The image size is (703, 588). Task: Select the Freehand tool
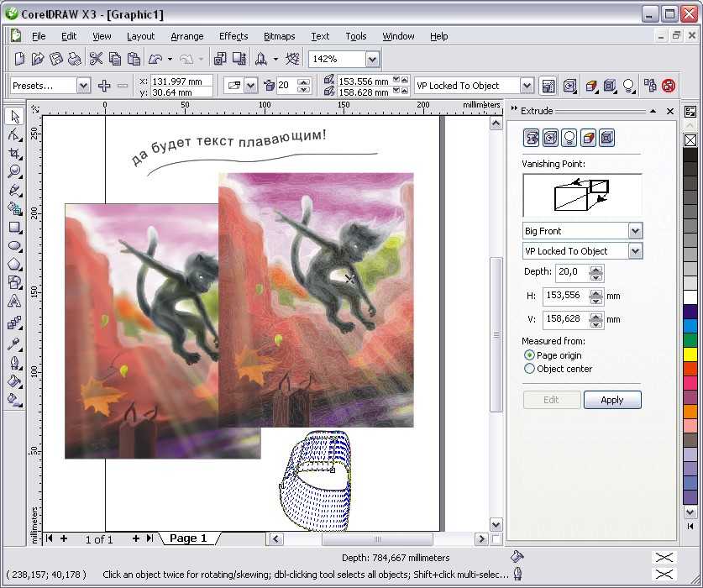[15, 190]
